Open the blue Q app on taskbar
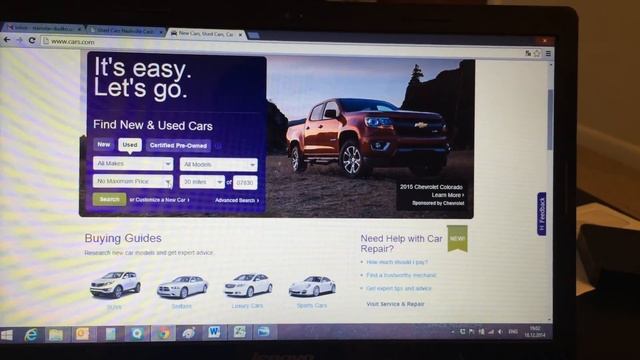The height and width of the screenshot is (360, 640). (x=137, y=334)
